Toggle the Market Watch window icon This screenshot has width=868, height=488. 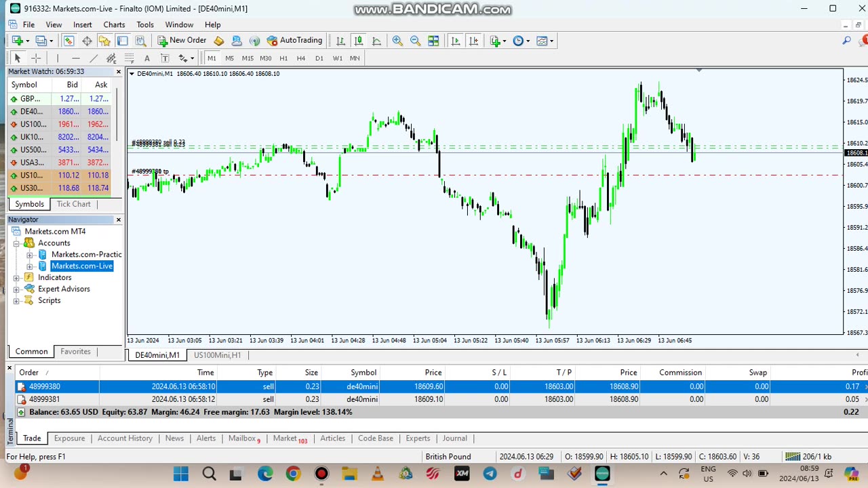point(69,41)
